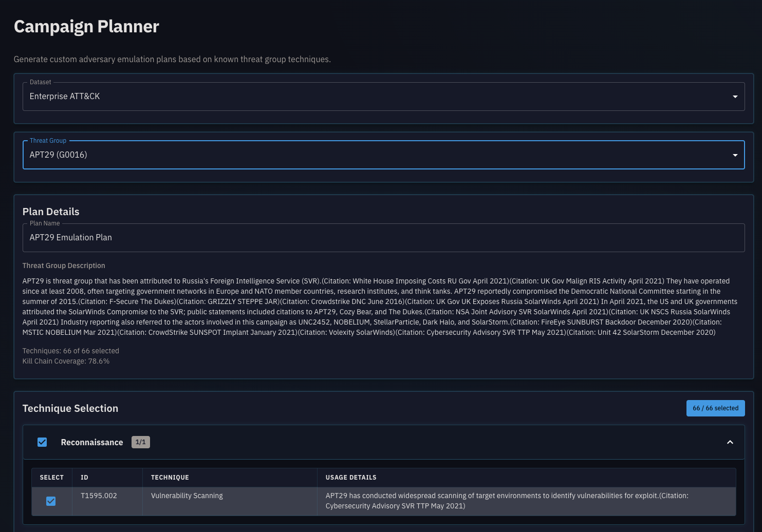Image resolution: width=762 pixels, height=532 pixels.
Task: Click the SELECT column header
Action: coord(52,478)
